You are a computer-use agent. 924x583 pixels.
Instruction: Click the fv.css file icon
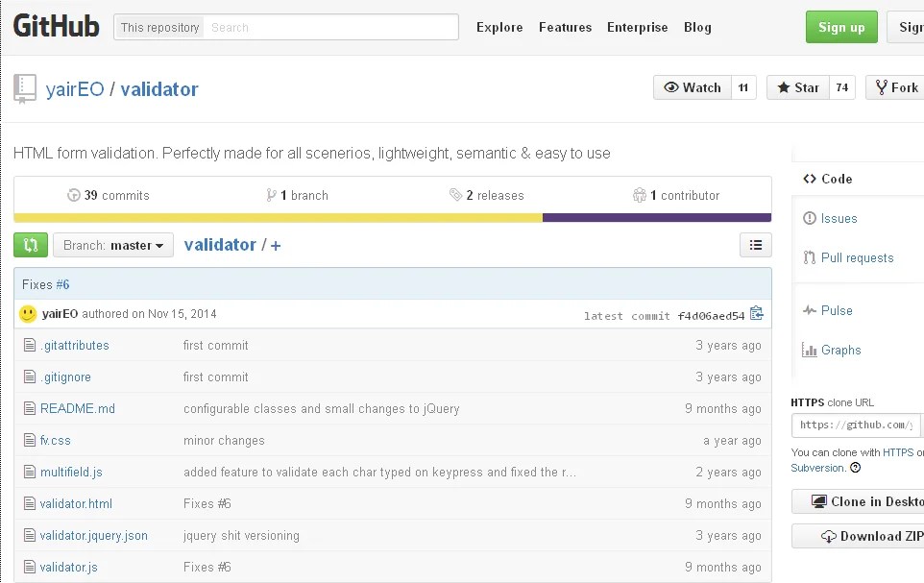pos(30,440)
